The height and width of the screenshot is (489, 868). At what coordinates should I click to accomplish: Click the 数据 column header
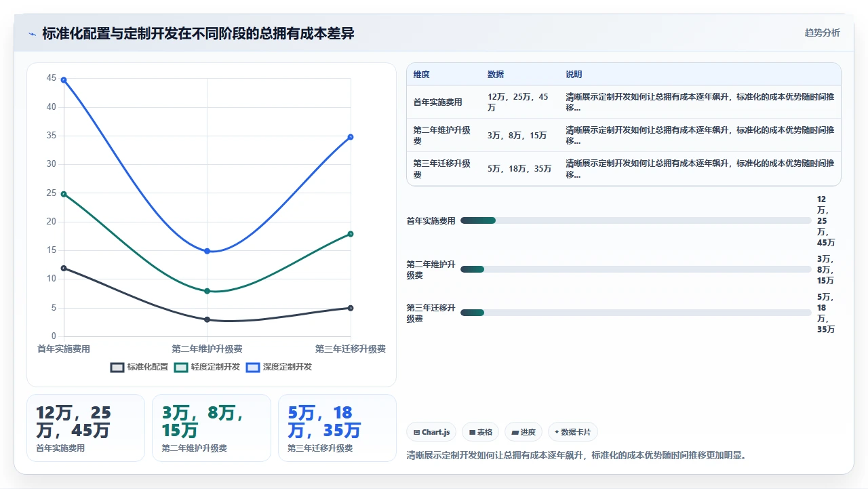(x=520, y=75)
